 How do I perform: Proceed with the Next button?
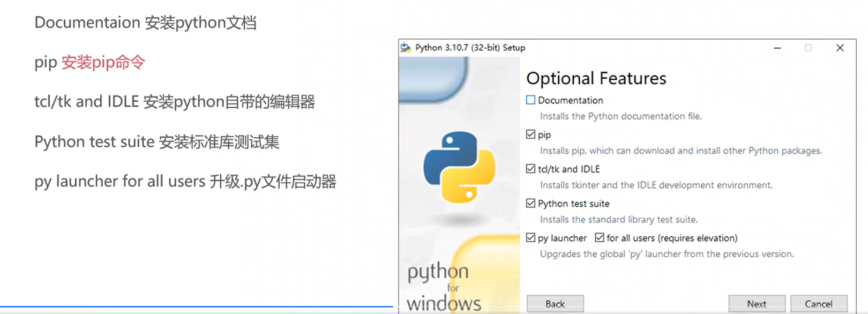(756, 304)
